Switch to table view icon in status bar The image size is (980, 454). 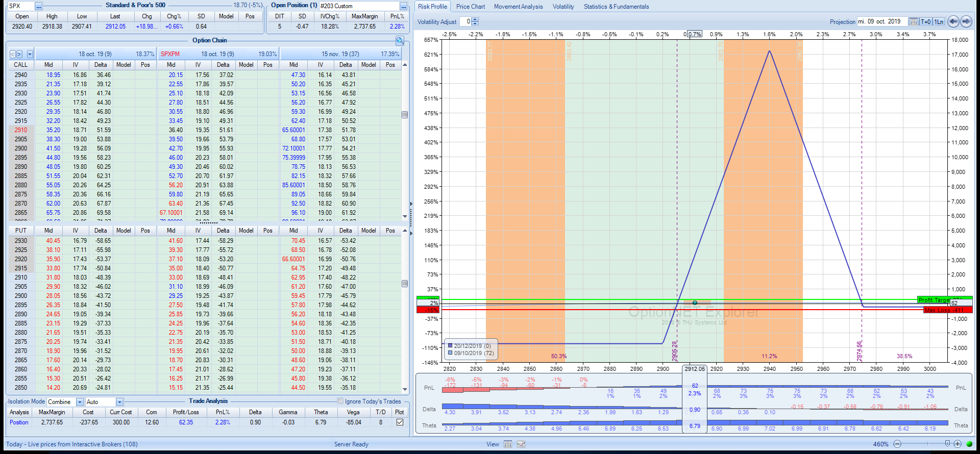pos(508,444)
